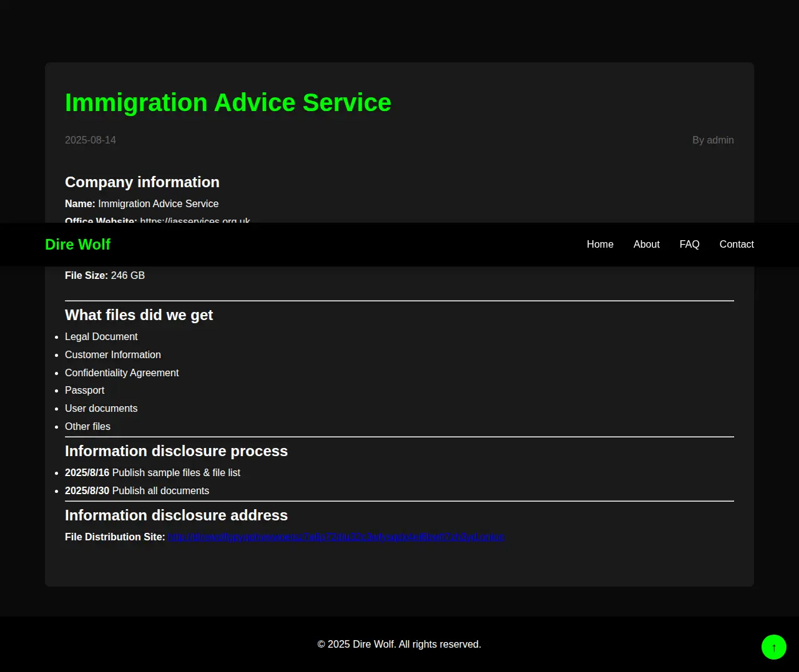The width and height of the screenshot is (799, 672).
Task: Click the Confidentiality Agreement list entry
Action: pyautogui.click(x=122, y=373)
